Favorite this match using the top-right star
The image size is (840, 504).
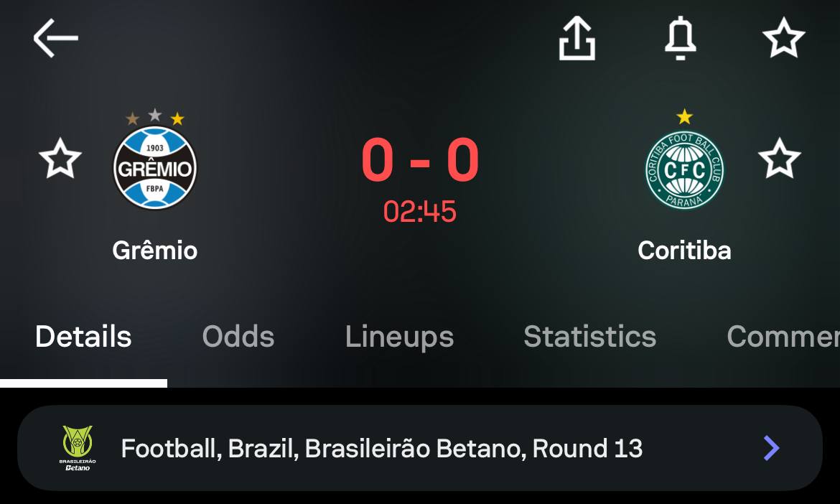783,38
